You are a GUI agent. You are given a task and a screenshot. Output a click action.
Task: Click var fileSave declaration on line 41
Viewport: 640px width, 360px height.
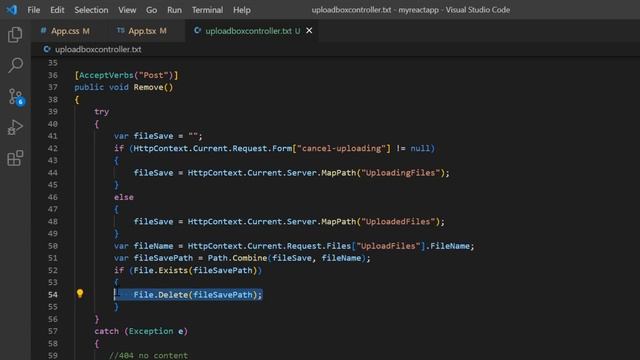pyautogui.click(x=158, y=136)
